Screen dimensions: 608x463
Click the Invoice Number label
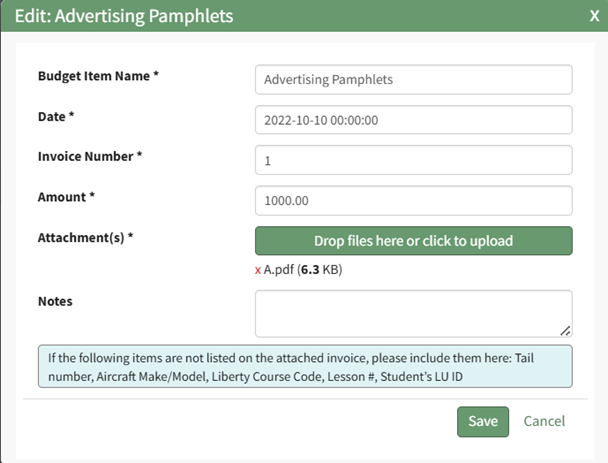[90, 157]
